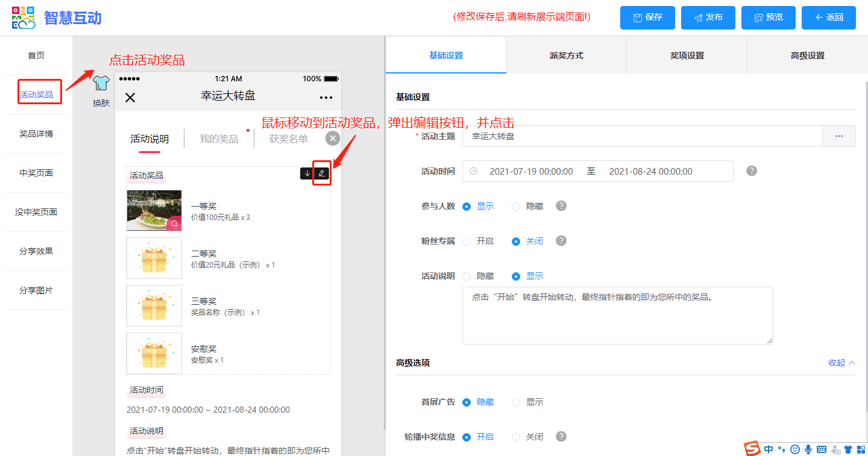Click the help icon beside 参与人数
868x456 pixels.
(x=561, y=206)
